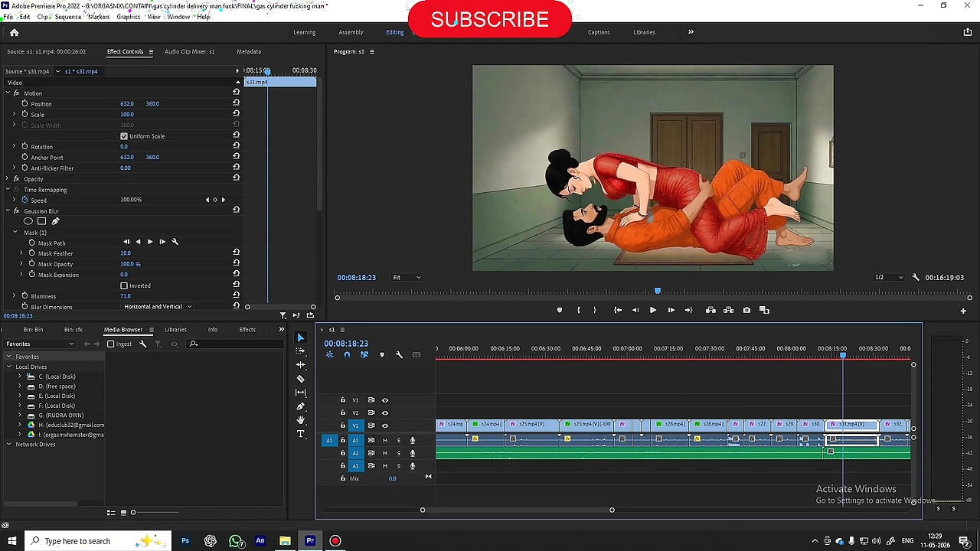Create a 4-point polygon mask for Gaussian Blur
This screenshot has height=551, width=980.
(x=42, y=221)
